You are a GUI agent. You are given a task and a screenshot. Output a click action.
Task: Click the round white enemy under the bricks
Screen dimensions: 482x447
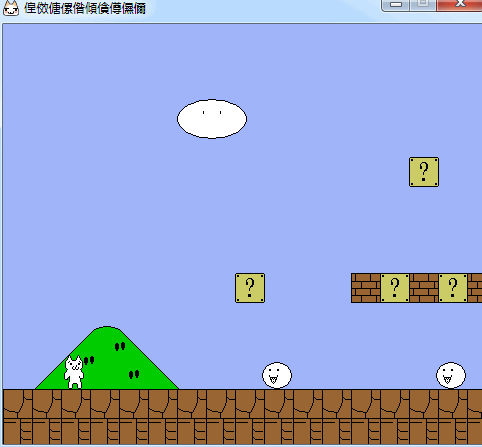(x=451, y=375)
